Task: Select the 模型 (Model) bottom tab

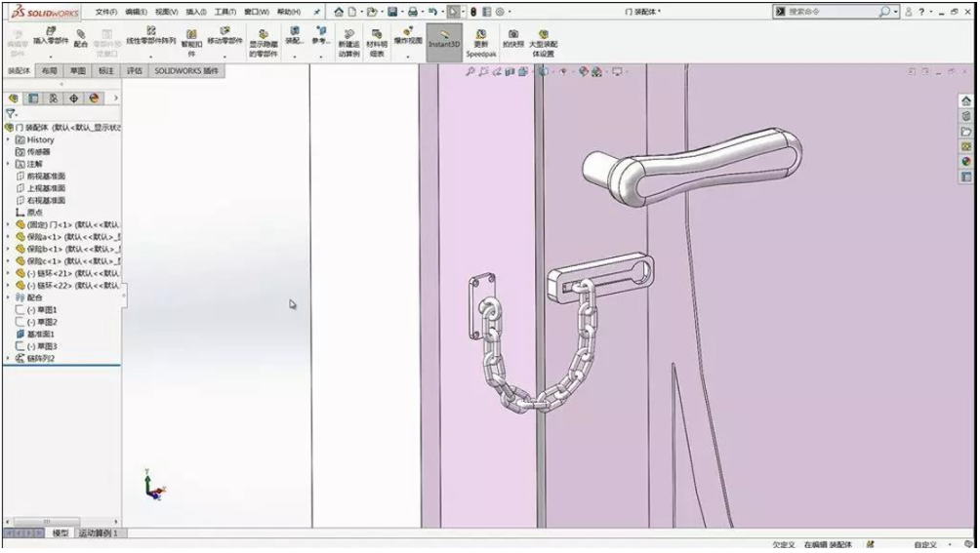Action: 60,533
